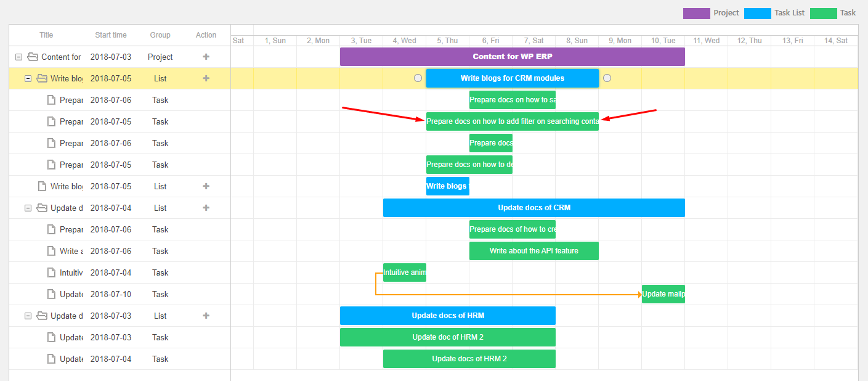The image size is (868, 381).
Task: Click plus for Update docs 2018-07-04 list
Action: point(206,208)
